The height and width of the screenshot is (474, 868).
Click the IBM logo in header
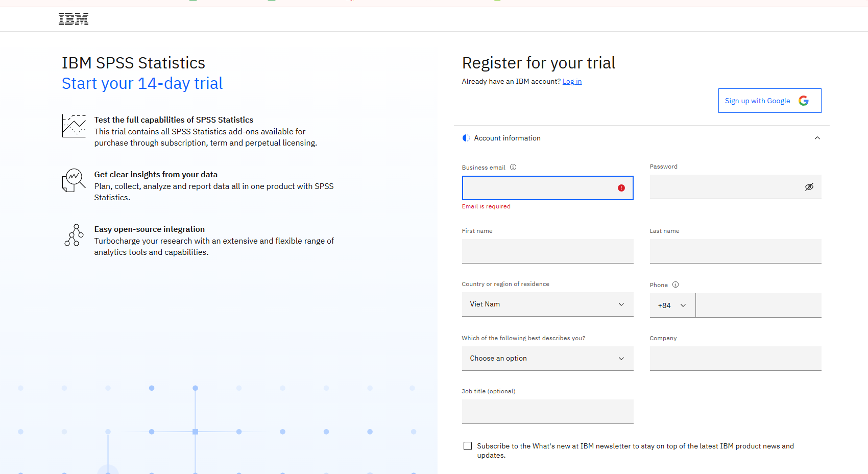pos(74,19)
